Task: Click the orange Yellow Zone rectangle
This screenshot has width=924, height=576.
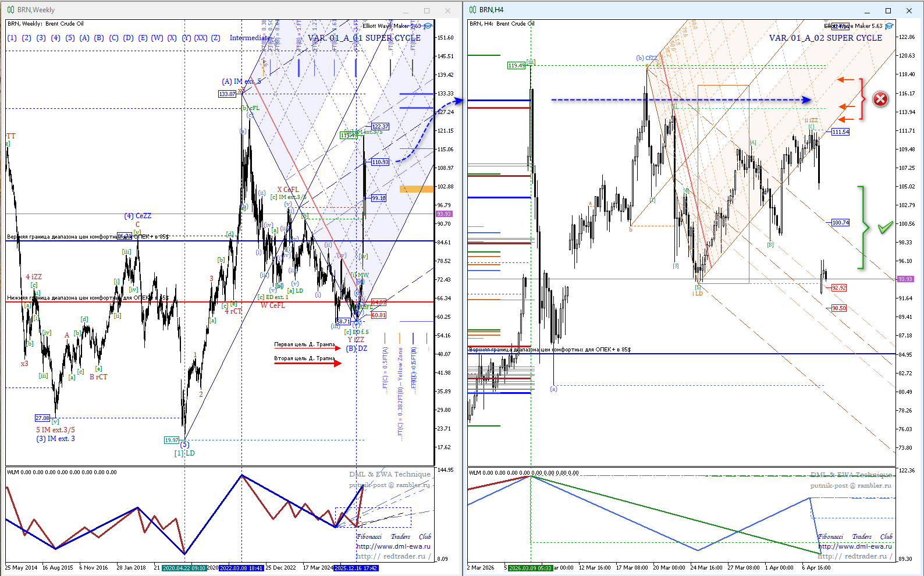Action: pyautogui.click(x=417, y=189)
